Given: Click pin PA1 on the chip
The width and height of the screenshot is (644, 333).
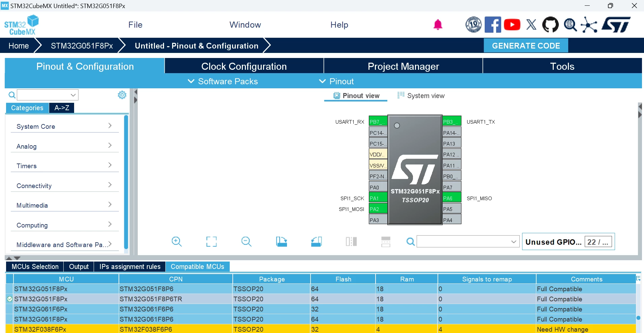Looking at the screenshot, I should click(378, 198).
